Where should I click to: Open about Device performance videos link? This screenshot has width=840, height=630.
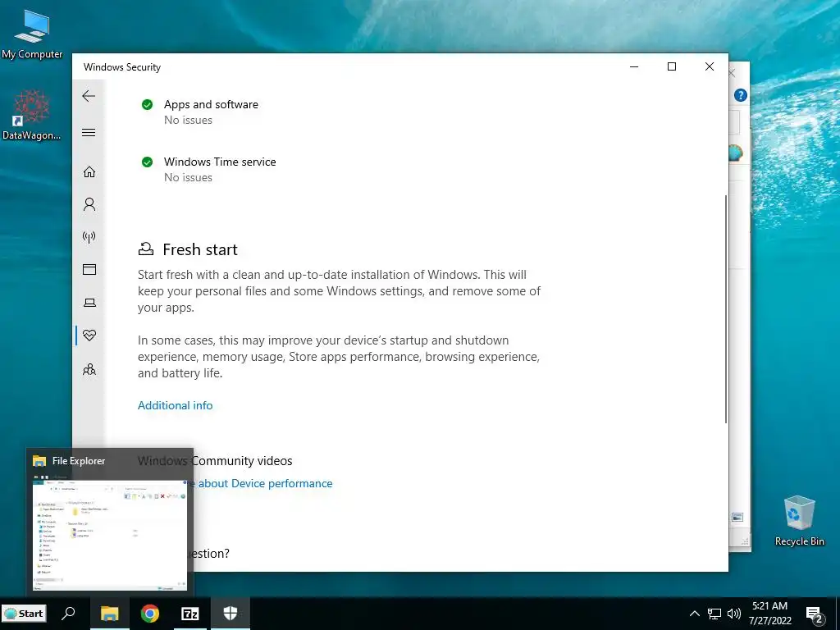tap(265, 483)
